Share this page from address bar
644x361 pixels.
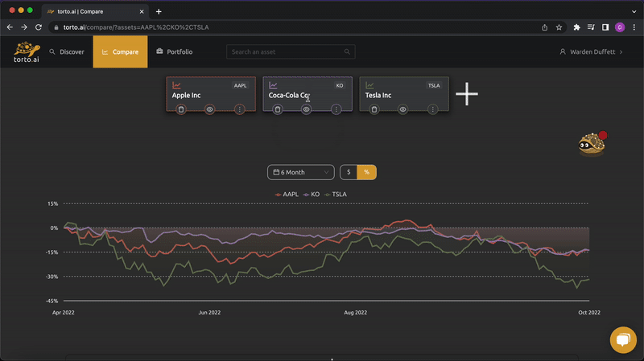pos(545,27)
